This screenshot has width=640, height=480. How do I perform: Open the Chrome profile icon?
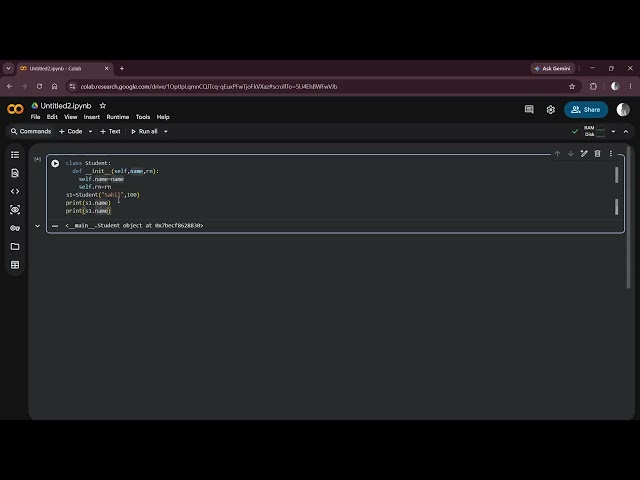coord(615,87)
